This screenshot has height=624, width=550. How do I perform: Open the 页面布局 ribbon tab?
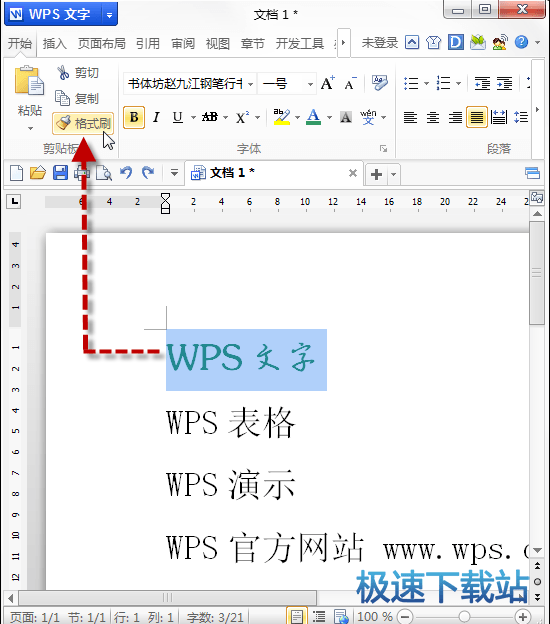[x=101, y=43]
